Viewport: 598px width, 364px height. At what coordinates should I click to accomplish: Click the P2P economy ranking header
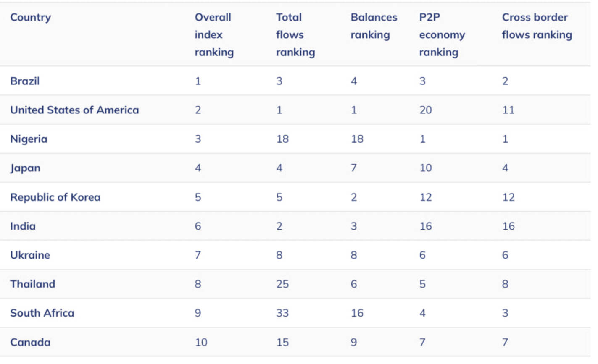point(442,34)
